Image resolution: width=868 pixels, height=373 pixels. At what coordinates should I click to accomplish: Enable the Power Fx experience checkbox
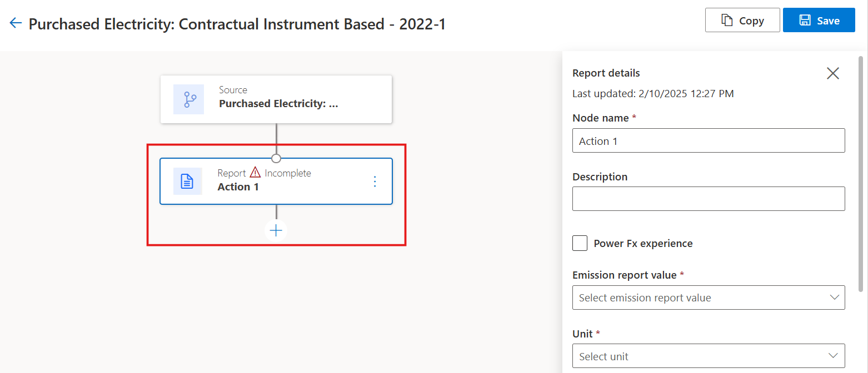tap(580, 243)
